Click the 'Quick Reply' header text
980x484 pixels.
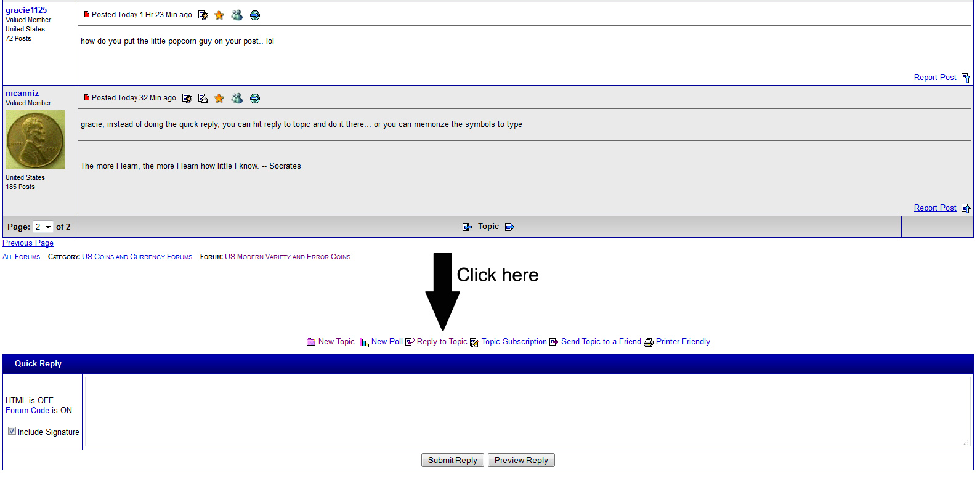[38, 363]
